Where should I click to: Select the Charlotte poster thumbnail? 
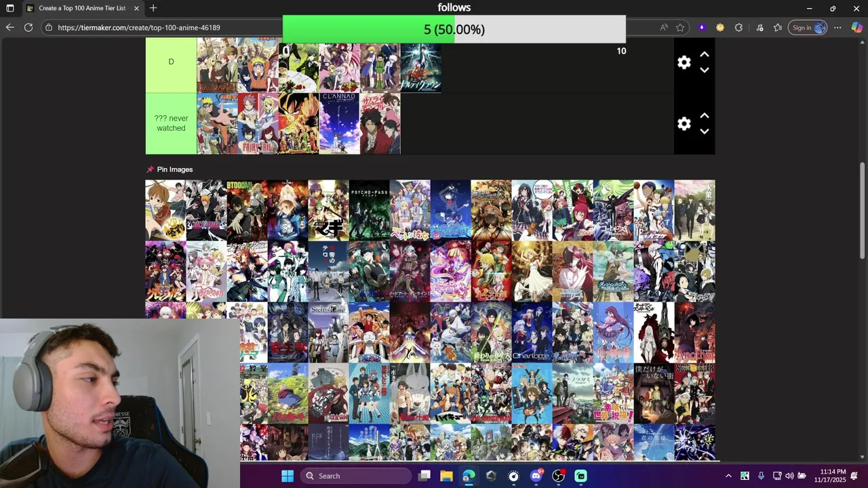[532, 332]
